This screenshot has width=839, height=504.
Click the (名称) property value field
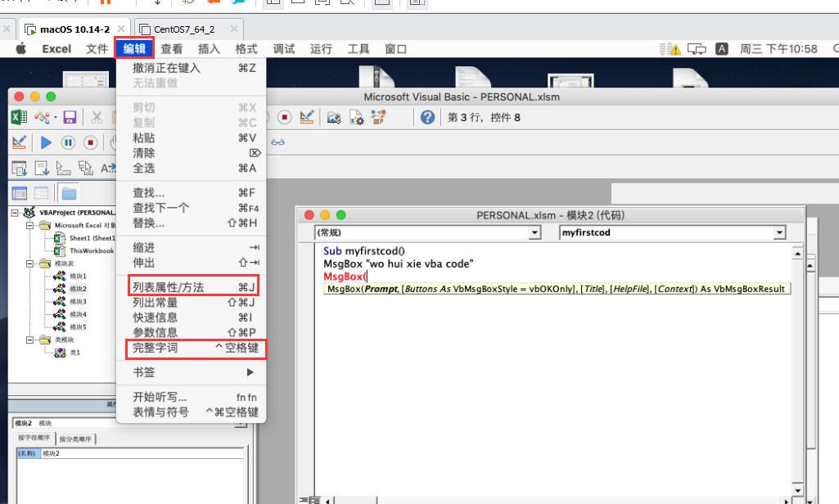[142, 453]
